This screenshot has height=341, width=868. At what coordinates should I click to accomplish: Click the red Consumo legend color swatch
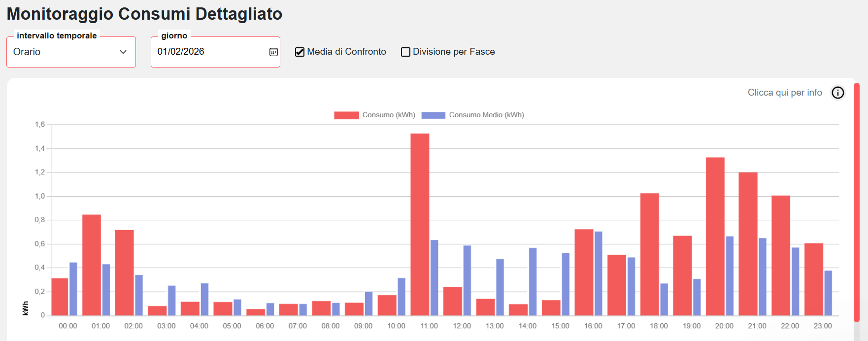[x=346, y=115]
